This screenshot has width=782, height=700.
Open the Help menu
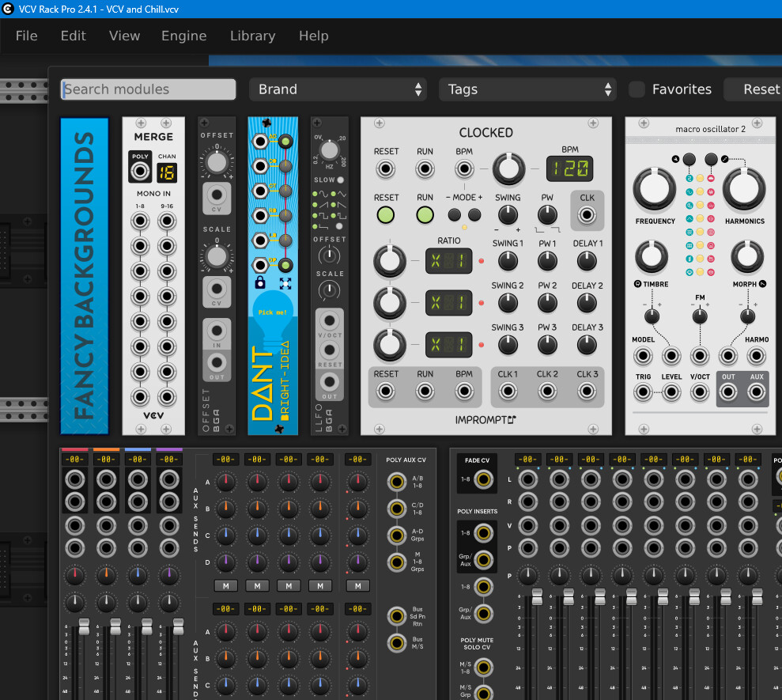coord(314,36)
